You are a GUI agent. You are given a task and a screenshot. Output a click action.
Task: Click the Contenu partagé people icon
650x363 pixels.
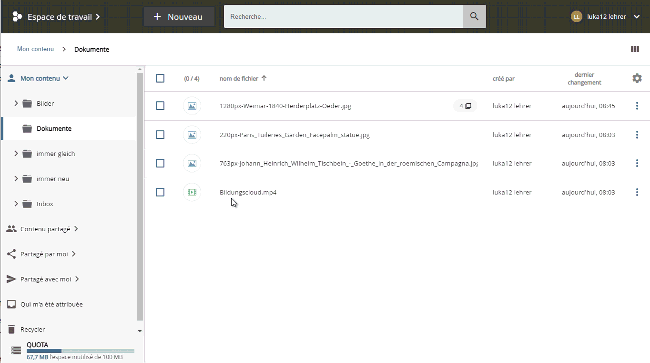click(x=11, y=229)
